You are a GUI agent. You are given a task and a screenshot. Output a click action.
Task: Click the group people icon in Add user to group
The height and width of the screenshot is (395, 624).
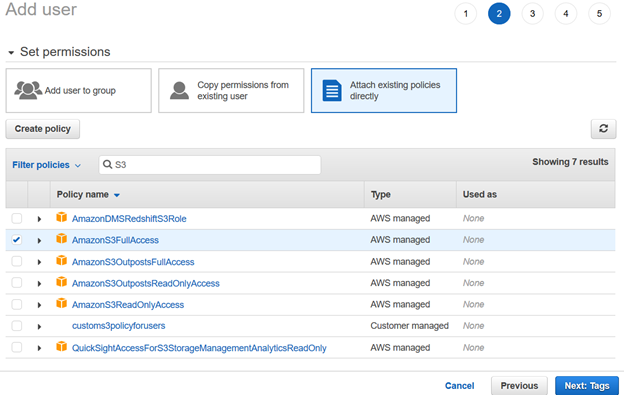pyautogui.click(x=28, y=90)
